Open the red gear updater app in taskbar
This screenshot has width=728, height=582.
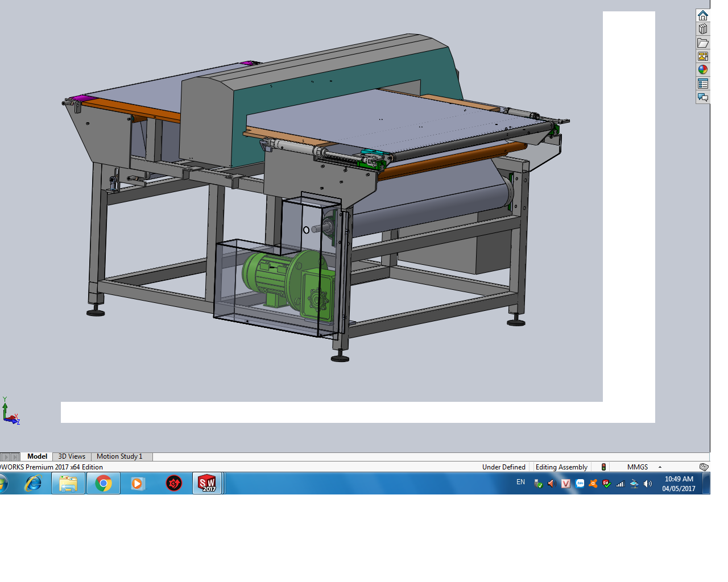click(x=173, y=484)
